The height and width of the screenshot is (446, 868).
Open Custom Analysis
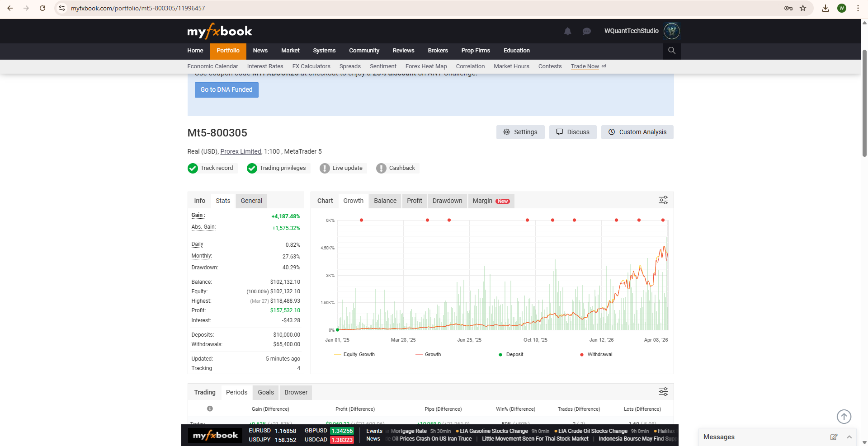(637, 132)
